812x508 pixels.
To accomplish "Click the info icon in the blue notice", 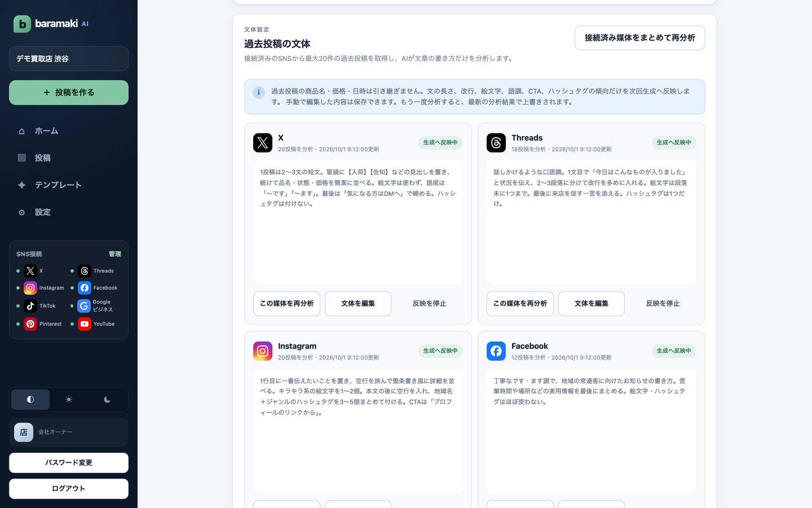I will click(x=259, y=92).
